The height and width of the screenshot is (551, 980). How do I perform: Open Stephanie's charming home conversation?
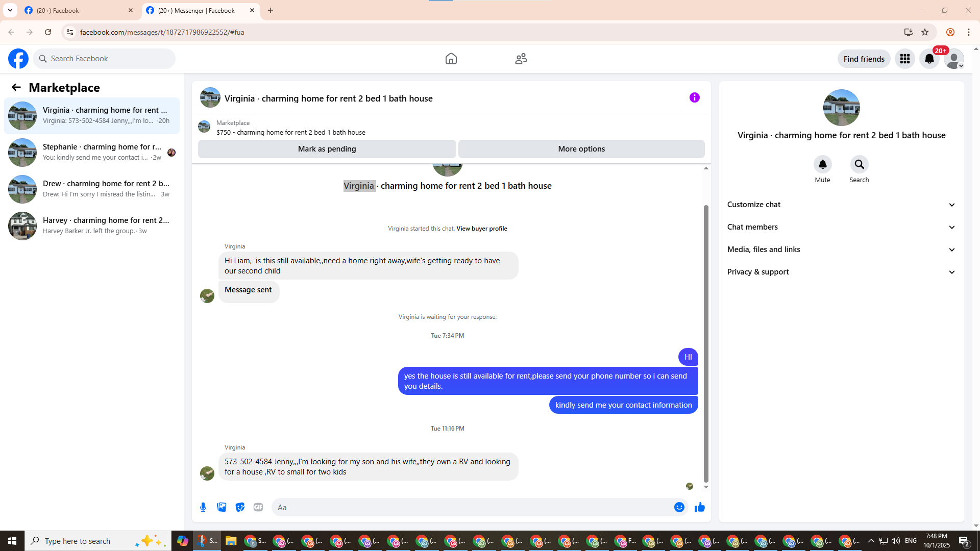[92, 153]
